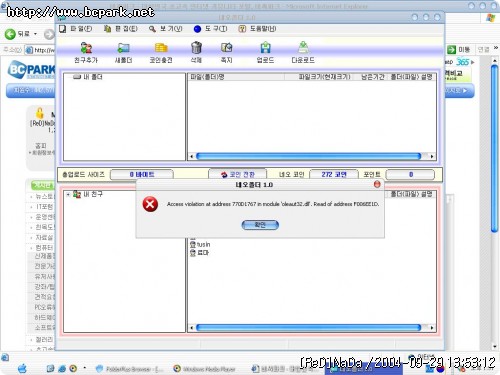Screen dimensions: 500x375
Task: Click the 파일(폴더)명 column header
Action: [x=236, y=77]
